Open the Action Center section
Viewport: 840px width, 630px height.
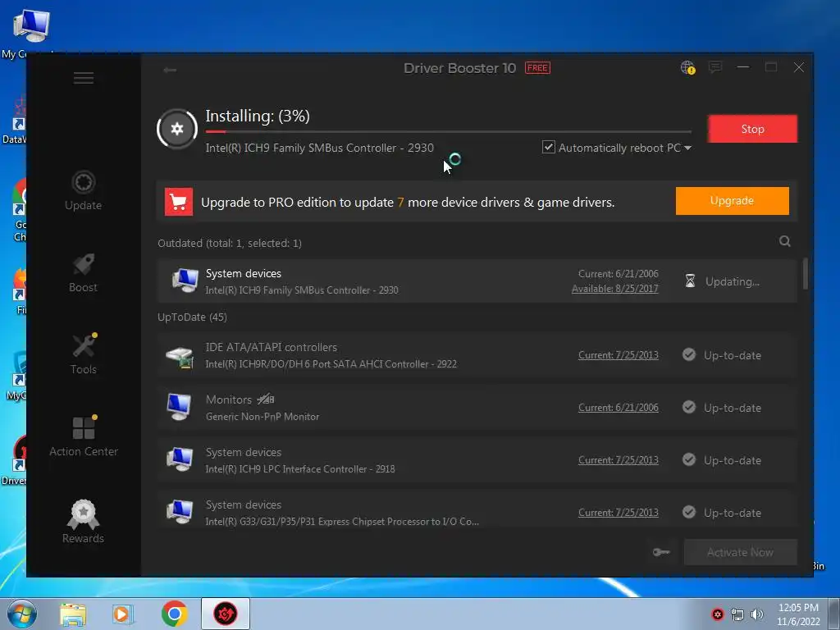[x=84, y=436]
